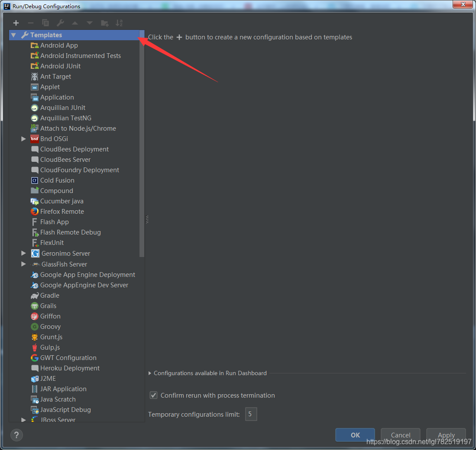
Task: Select Attach to Node.js/Chrome template
Action: 78,129
